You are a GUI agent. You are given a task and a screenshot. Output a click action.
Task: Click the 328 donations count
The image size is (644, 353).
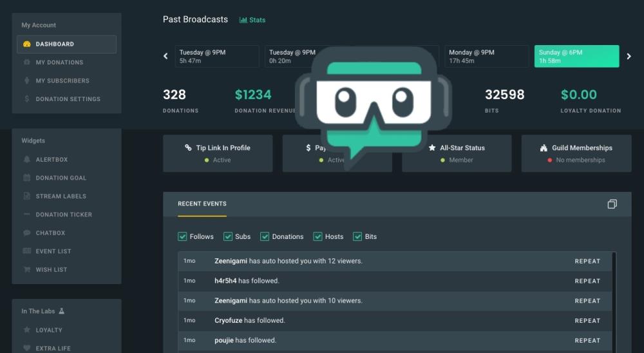pos(175,95)
